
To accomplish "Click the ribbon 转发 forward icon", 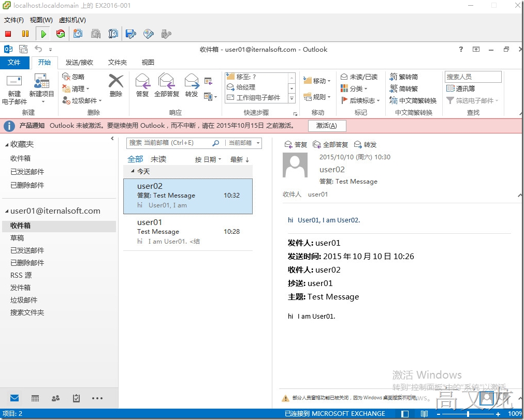I will coord(192,81).
